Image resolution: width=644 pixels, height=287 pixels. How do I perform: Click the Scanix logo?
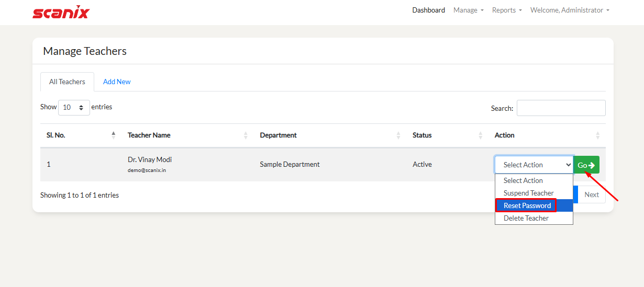point(61,12)
